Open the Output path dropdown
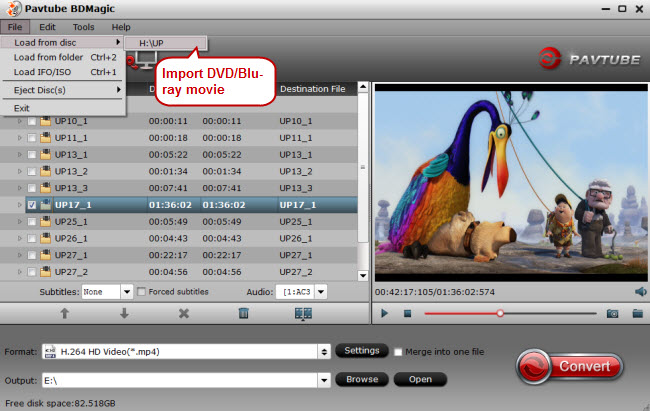The height and width of the screenshot is (411, 650). coord(324,380)
